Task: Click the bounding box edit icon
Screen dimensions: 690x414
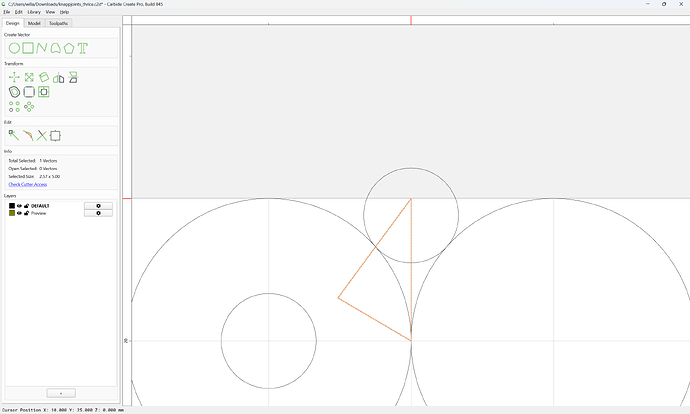Action: (x=55, y=136)
